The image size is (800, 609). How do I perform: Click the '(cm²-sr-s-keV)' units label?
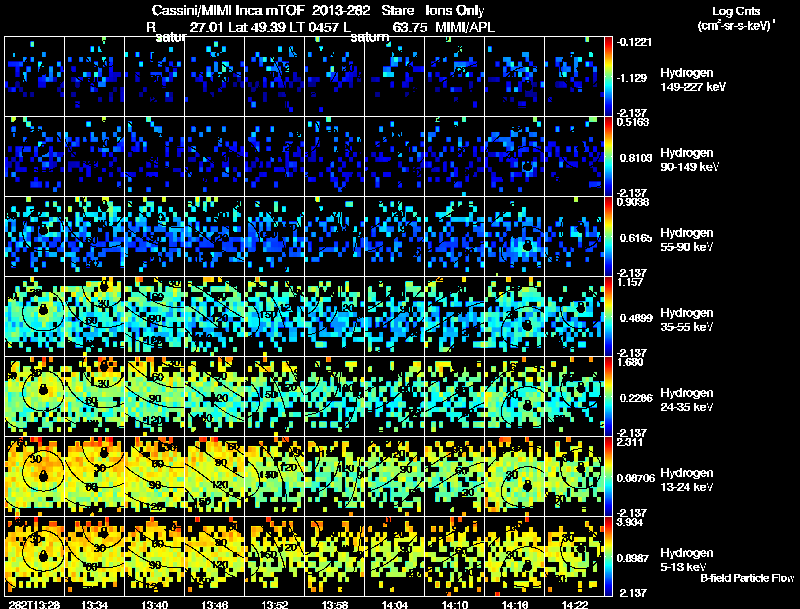737,26
